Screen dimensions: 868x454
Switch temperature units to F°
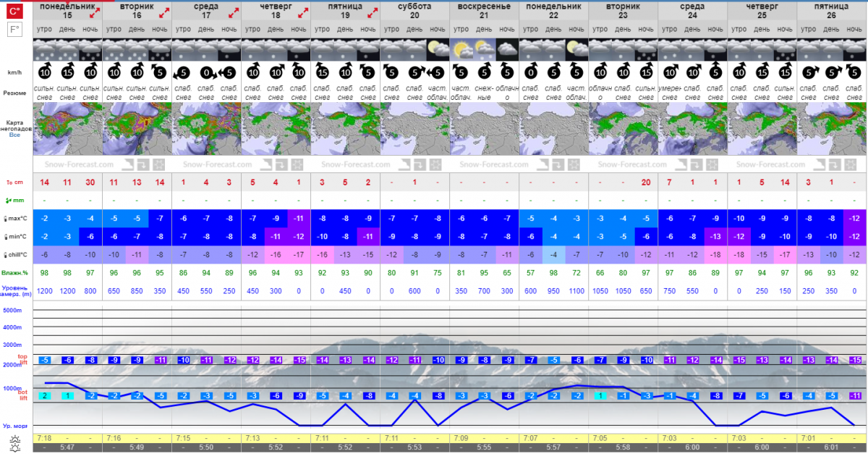tap(15, 29)
